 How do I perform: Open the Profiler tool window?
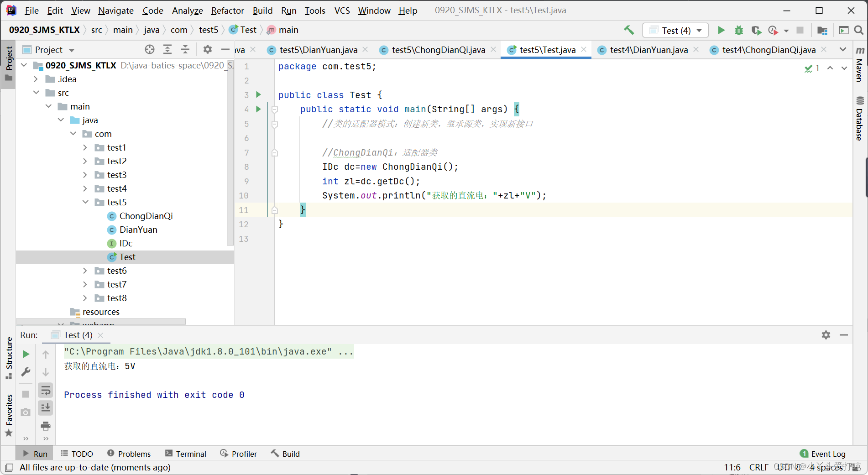click(x=238, y=454)
